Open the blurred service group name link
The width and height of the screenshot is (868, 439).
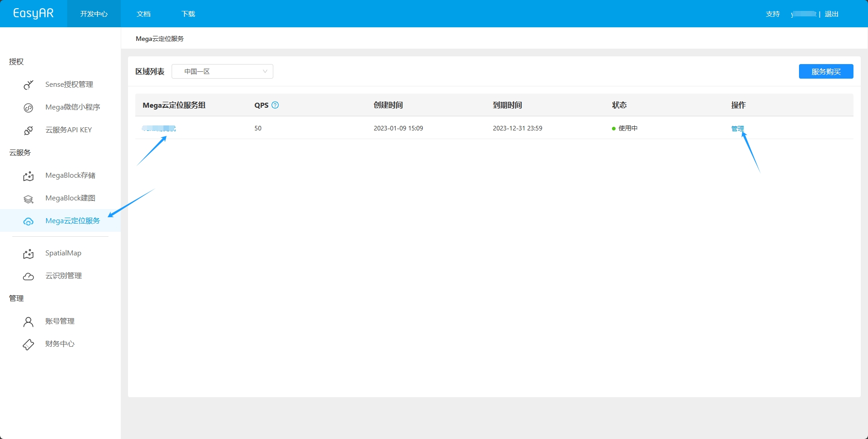(159, 129)
